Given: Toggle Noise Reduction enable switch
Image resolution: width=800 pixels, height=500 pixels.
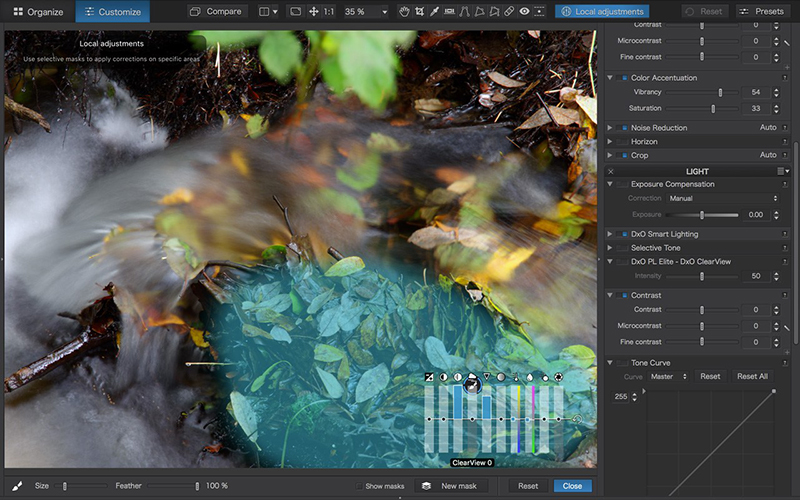Looking at the screenshot, I should coord(621,128).
